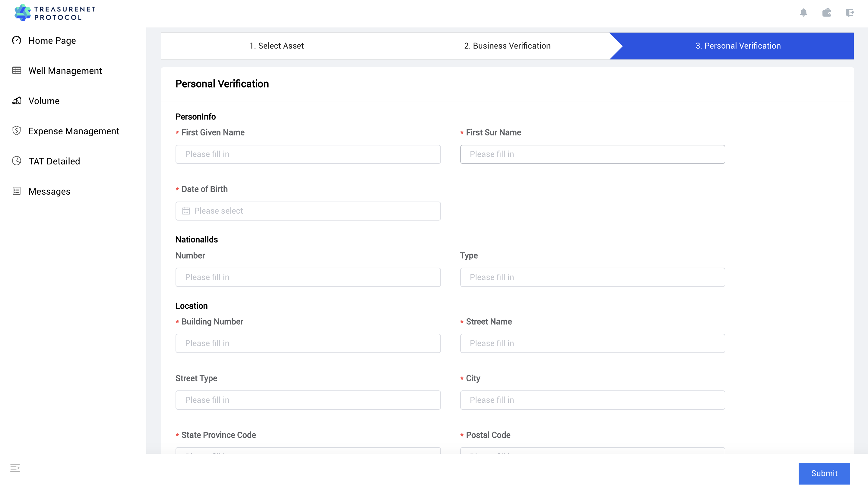
Task: Click Submit button to finalize
Action: pyautogui.click(x=825, y=473)
